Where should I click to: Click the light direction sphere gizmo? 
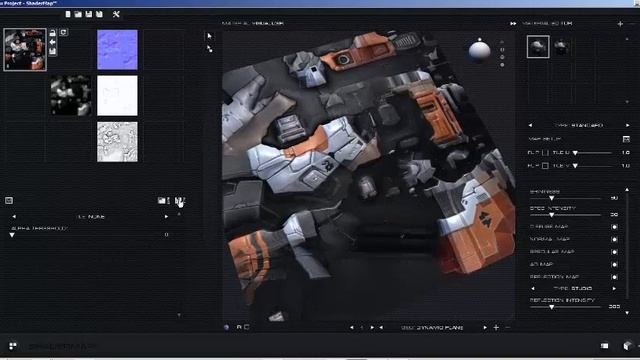(x=480, y=51)
